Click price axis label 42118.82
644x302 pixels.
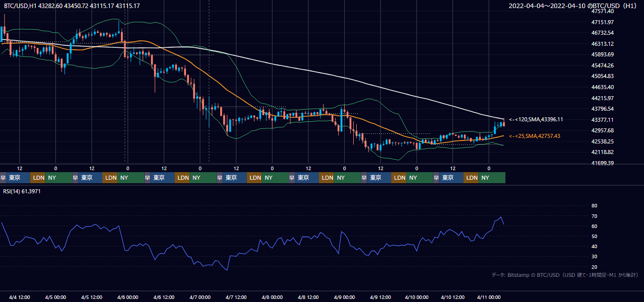(603, 152)
